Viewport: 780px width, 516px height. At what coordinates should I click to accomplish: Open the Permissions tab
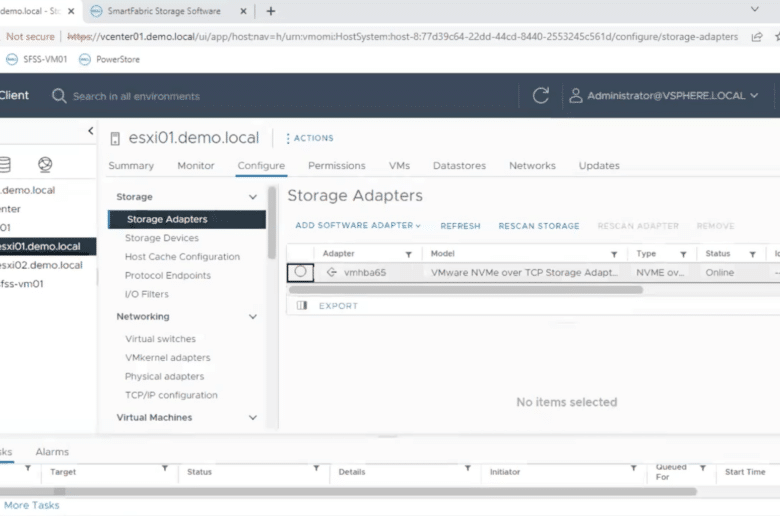coord(337,166)
